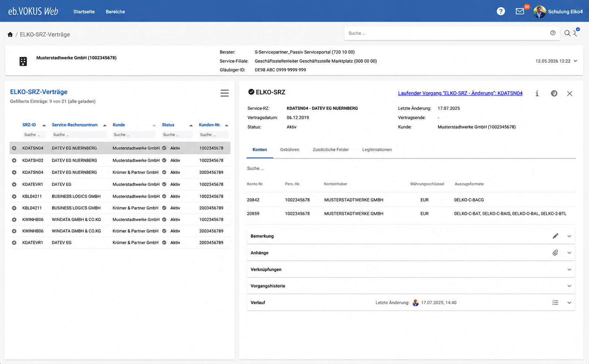Viewport: 589px width, 364px height.
Task: Open the help question mark icon
Action: (x=501, y=11)
